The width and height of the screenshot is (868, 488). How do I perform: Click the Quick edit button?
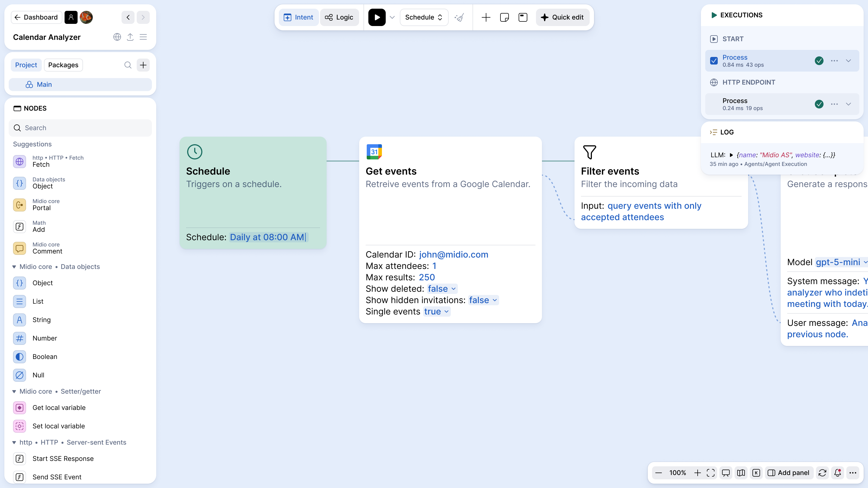point(562,17)
